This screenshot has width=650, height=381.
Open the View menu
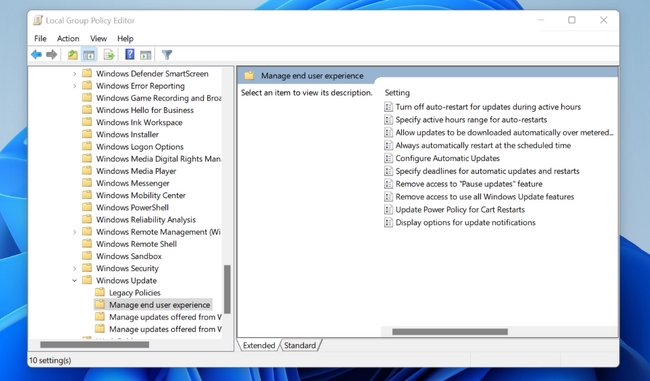(98, 39)
